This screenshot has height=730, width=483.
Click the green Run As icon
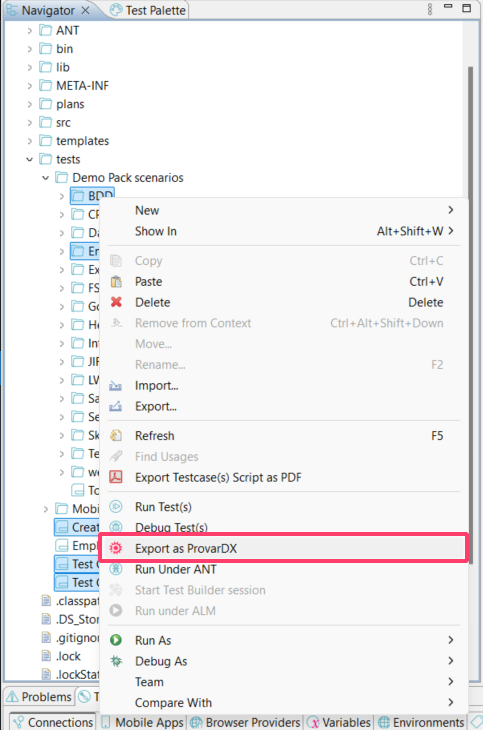coord(116,640)
